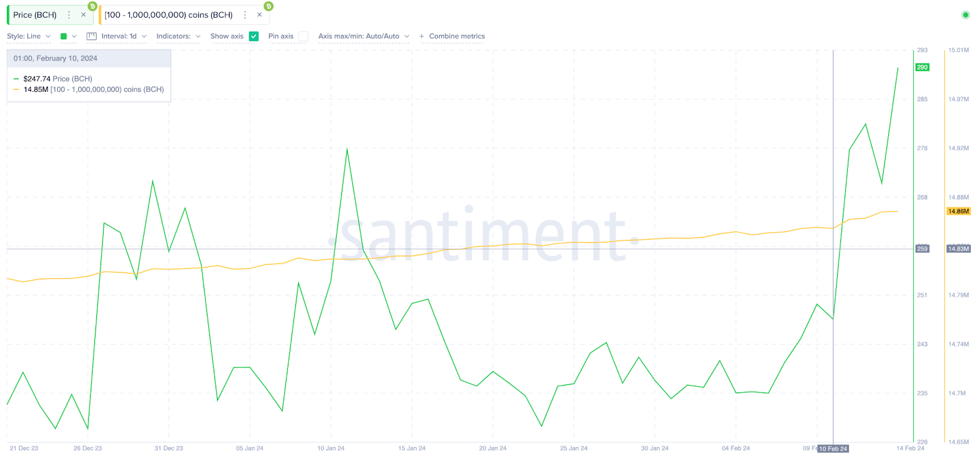The height and width of the screenshot is (458, 980).
Task: Open the Interval: 1d dropdown
Action: (x=124, y=36)
